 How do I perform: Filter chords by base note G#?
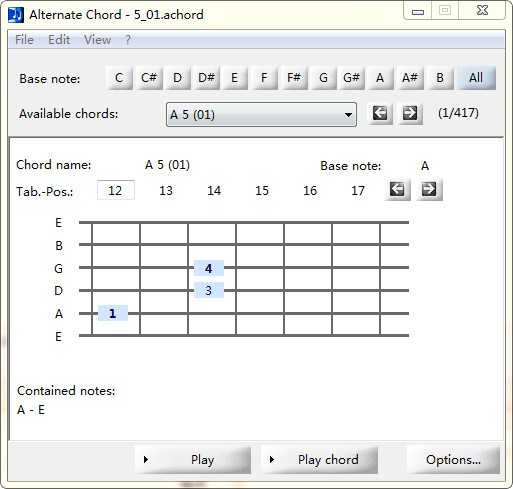coord(352,78)
